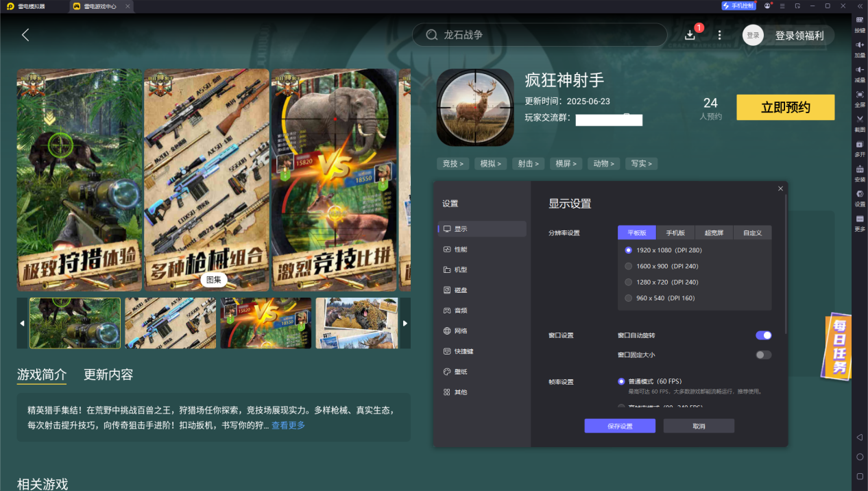Image resolution: width=868 pixels, height=491 pixels.
Task: Open 网络 settings category
Action: point(483,331)
